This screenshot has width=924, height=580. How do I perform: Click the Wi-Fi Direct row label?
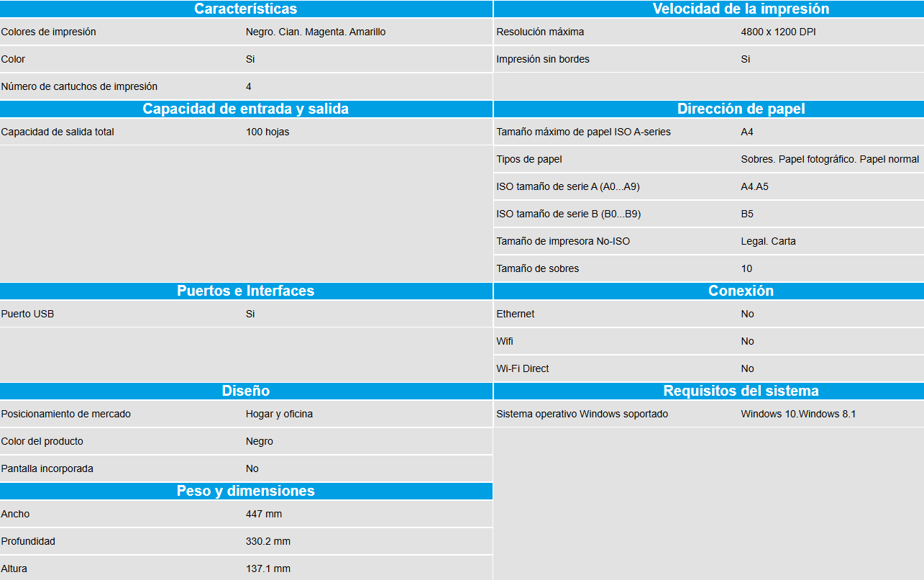pyautogui.click(x=523, y=368)
